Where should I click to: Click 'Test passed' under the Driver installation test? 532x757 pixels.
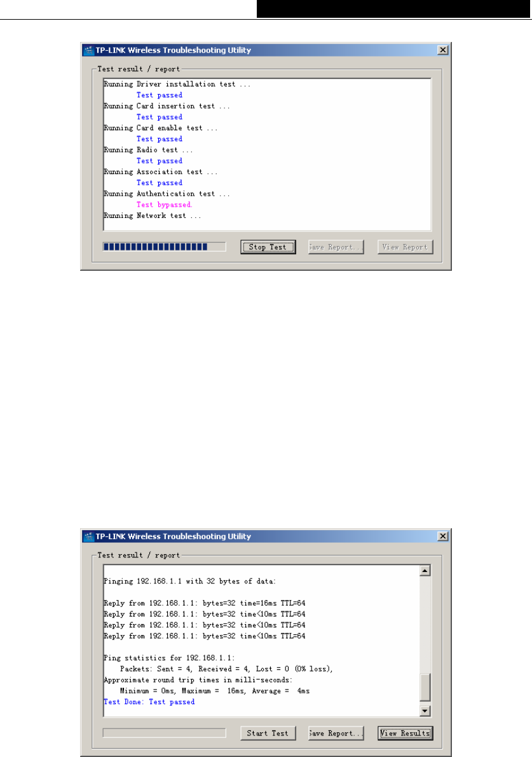click(x=160, y=95)
